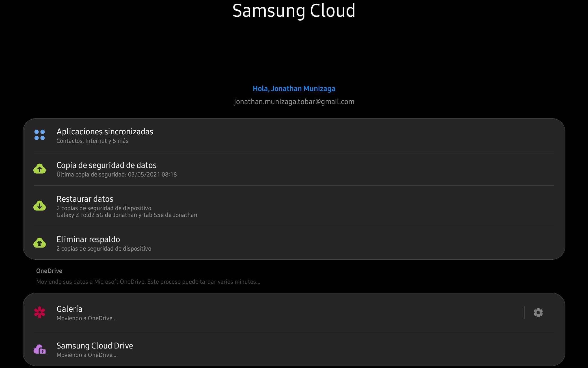588x368 pixels.
Task: Click the purple Samsung Cloud Drive icon
Action: click(40, 349)
